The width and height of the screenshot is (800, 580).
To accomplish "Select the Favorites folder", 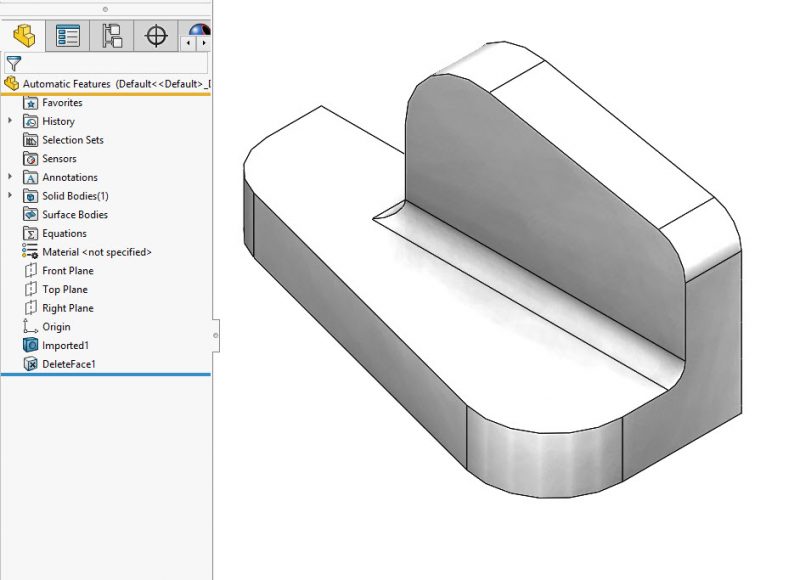I will coord(61,103).
